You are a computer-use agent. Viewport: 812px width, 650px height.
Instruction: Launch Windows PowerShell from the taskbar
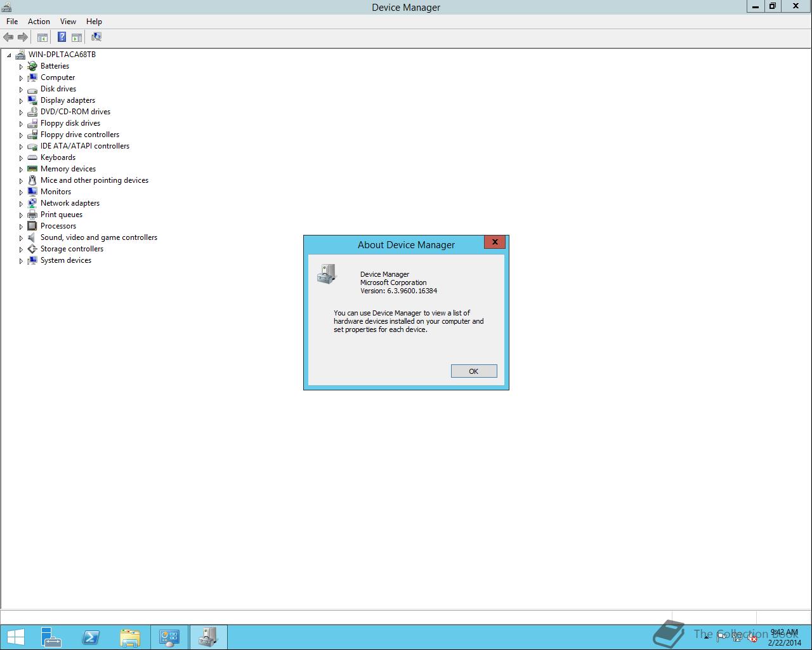(x=91, y=637)
